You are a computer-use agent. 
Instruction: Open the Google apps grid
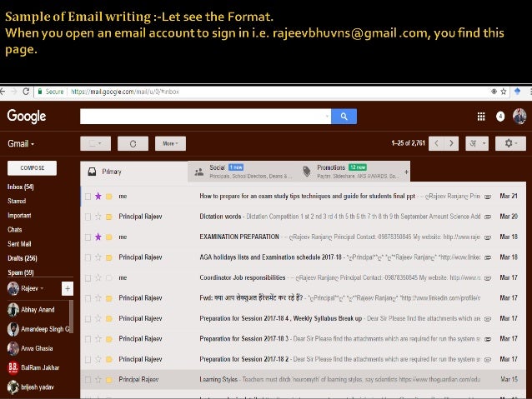point(481,117)
